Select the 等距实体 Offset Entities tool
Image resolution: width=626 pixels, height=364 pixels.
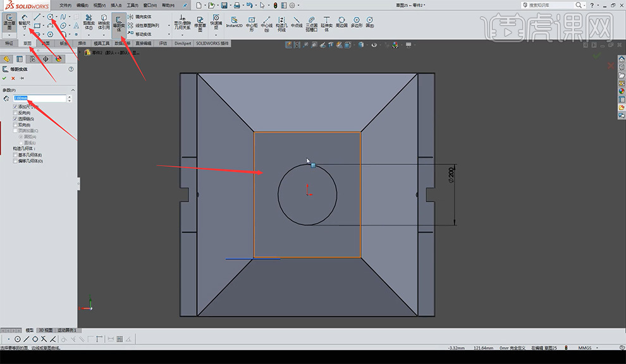(118, 23)
